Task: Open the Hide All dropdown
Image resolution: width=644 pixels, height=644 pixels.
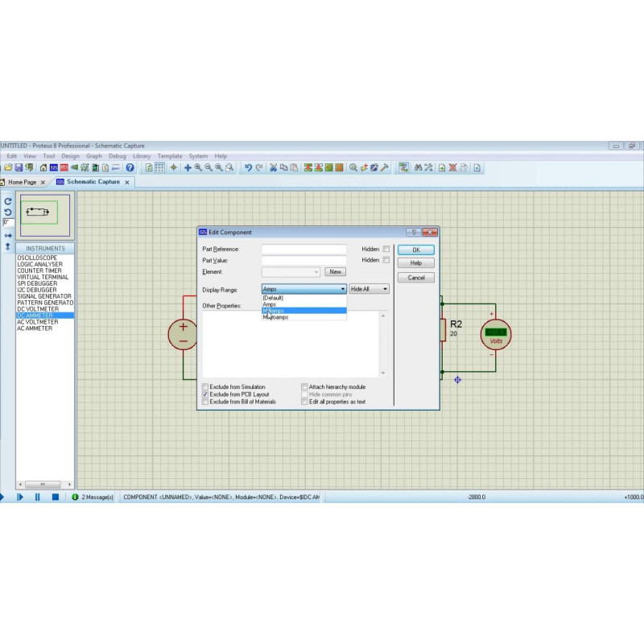Action: 369,289
